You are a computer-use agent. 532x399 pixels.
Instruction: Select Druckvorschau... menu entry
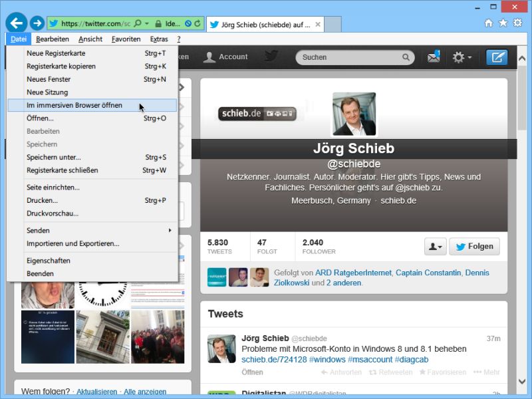92,213
